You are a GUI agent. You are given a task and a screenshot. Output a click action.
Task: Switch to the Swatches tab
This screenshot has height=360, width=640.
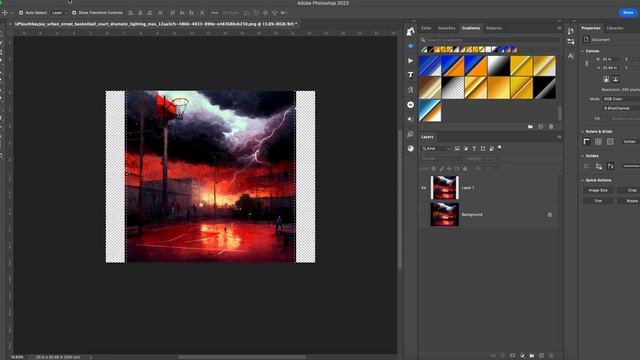(x=447, y=28)
